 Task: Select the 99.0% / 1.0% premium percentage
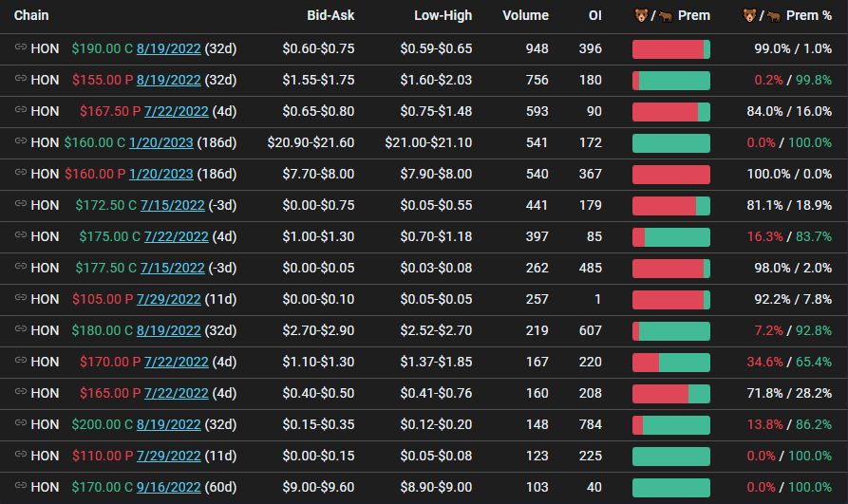(x=793, y=48)
